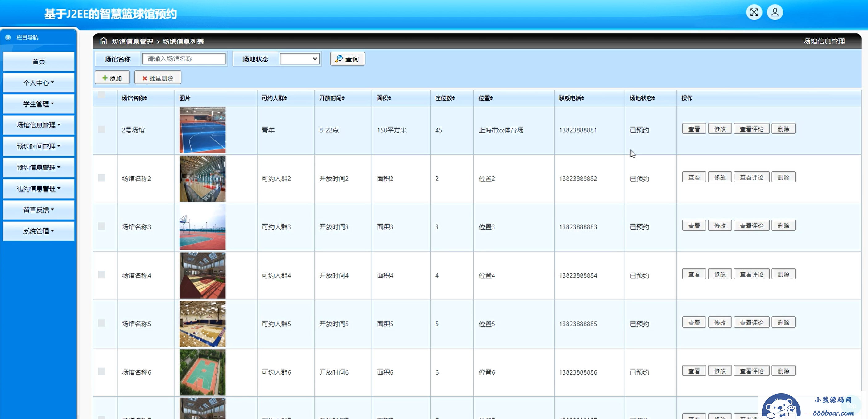Image resolution: width=868 pixels, height=419 pixels.
Task: Toggle the select-all checkbox in table header
Action: 101,94
